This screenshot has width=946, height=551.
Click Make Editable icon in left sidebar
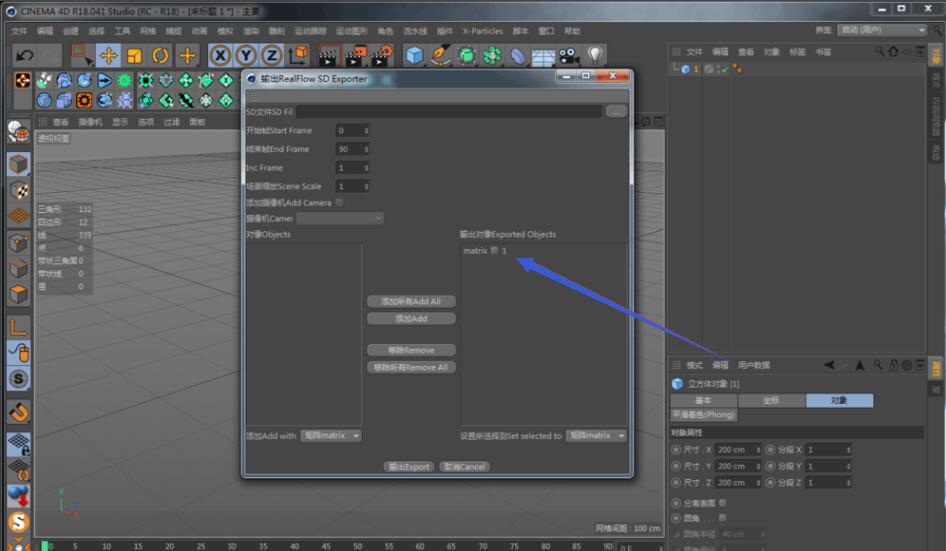(x=19, y=132)
